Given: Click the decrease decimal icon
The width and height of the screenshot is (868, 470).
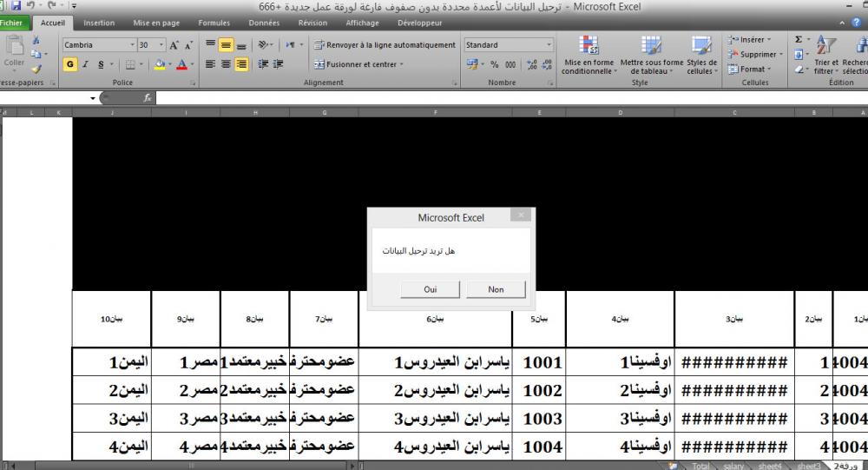Looking at the screenshot, I should point(546,64).
